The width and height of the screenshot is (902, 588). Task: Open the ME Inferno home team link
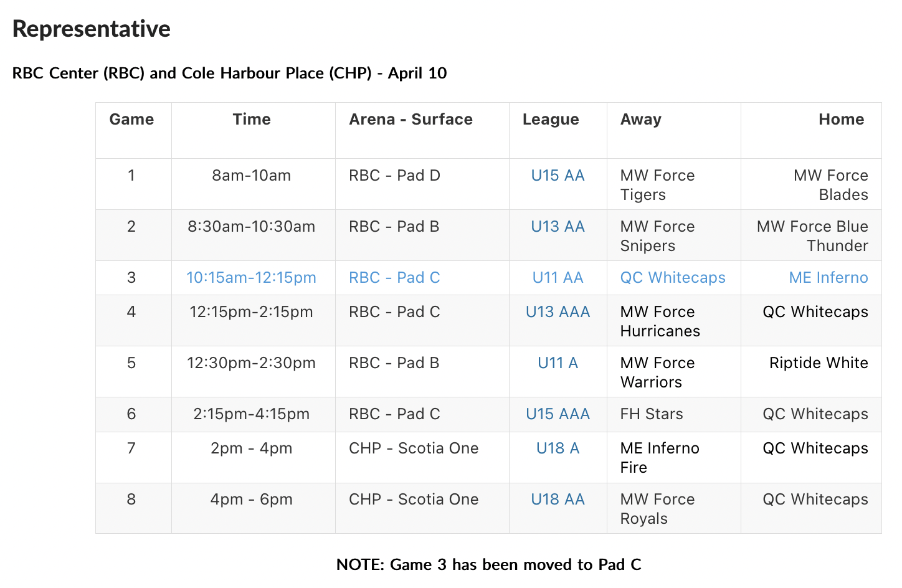pyautogui.click(x=828, y=278)
